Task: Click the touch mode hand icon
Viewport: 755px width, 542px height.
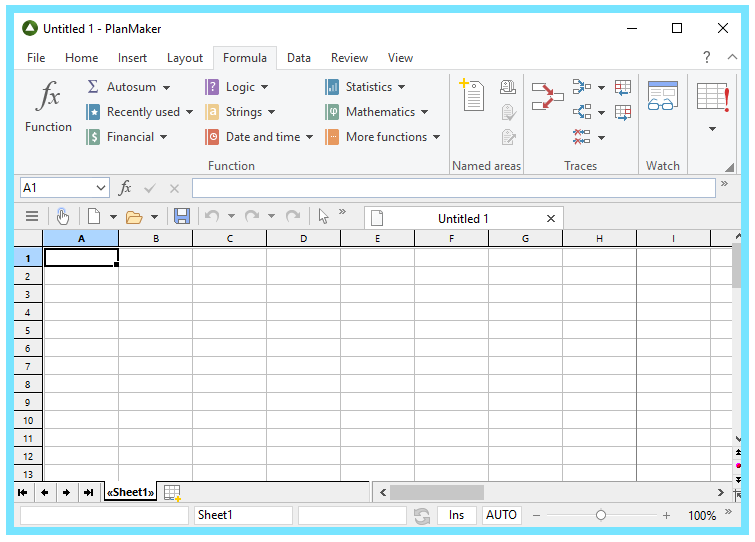Action: click(x=63, y=217)
